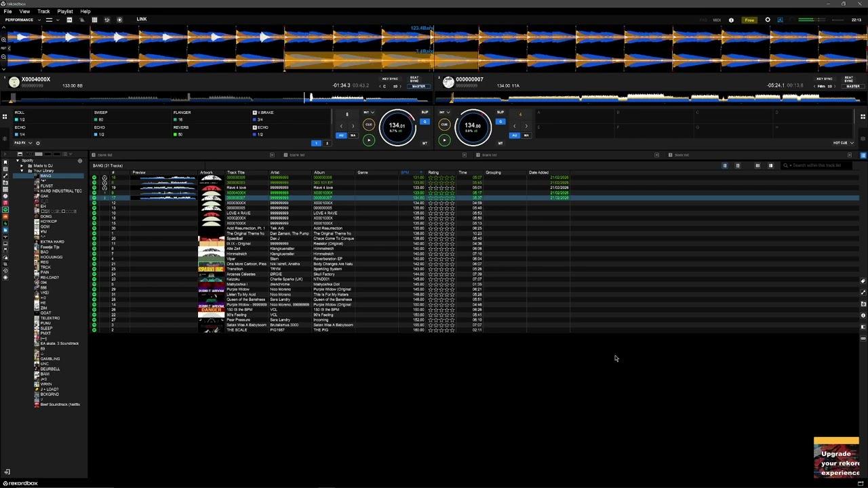The image size is (868, 488).
Task: Open the View menu
Action: pyautogui.click(x=24, y=12)
